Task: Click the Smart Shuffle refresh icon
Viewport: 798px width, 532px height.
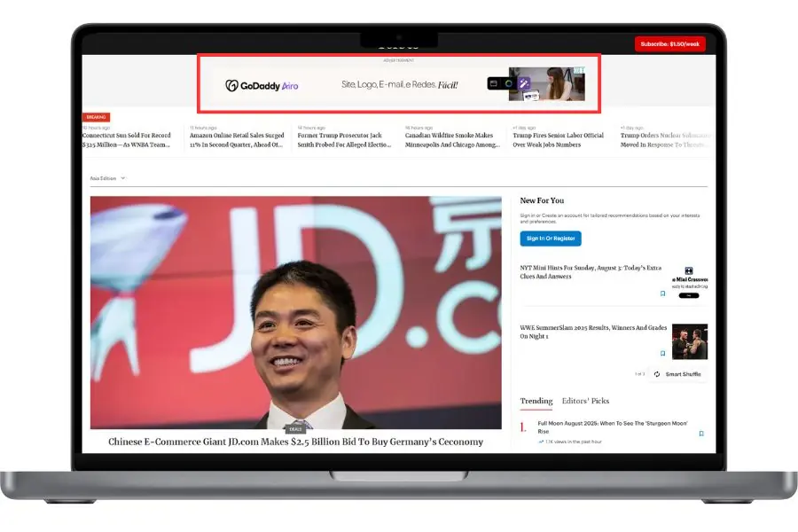Action: [x=657, y=374]
